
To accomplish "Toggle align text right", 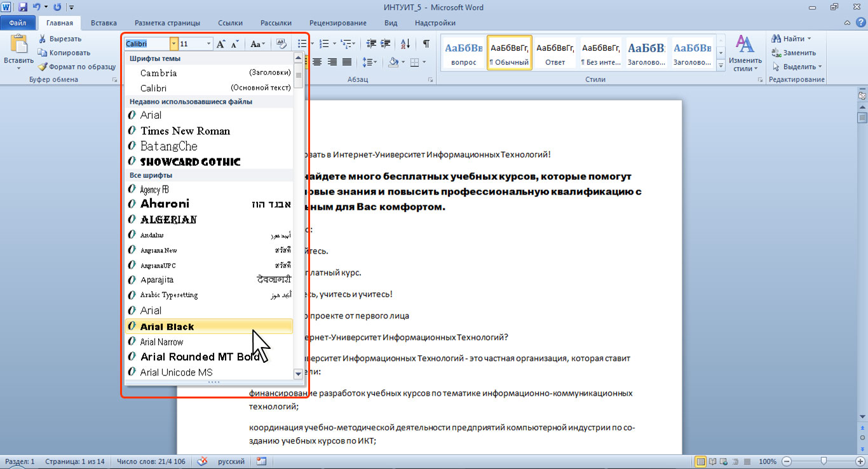I will coord(332,62).
